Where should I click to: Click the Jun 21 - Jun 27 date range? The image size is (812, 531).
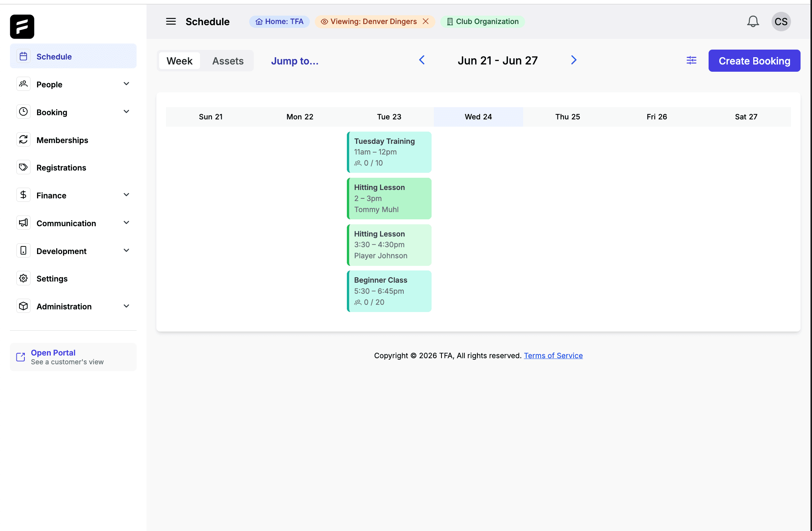(498, 61)
